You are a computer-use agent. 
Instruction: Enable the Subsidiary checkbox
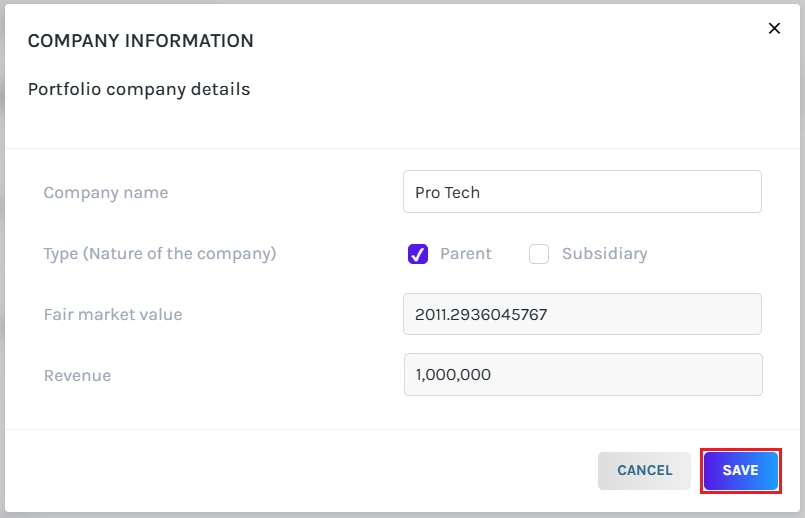539,254
